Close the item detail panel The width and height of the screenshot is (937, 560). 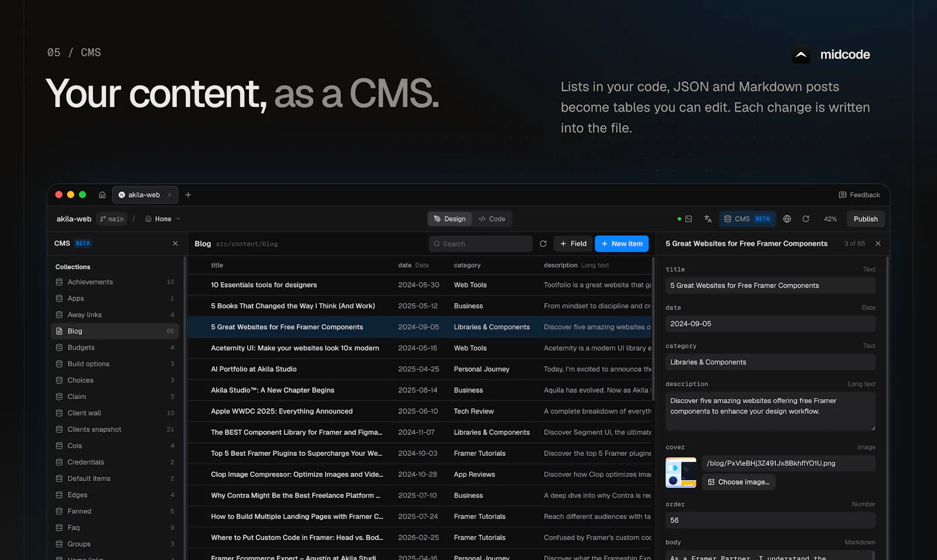coord(878,243)
